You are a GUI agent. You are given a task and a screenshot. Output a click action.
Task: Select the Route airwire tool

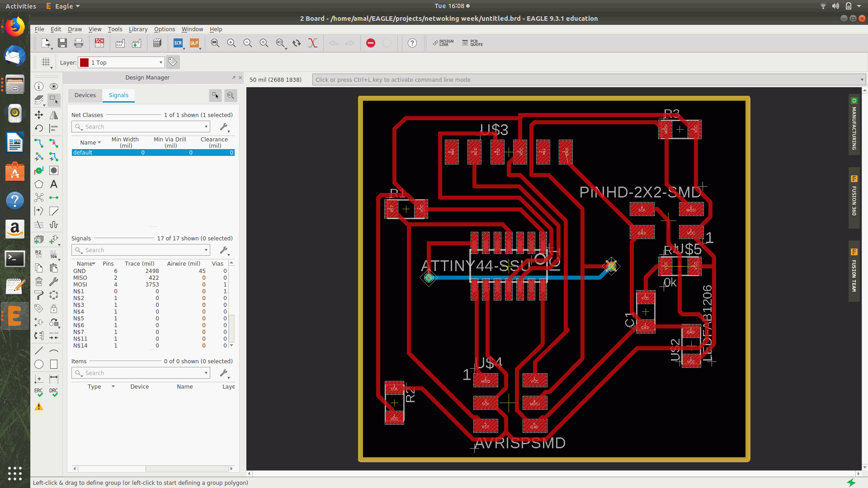(39, 143)
